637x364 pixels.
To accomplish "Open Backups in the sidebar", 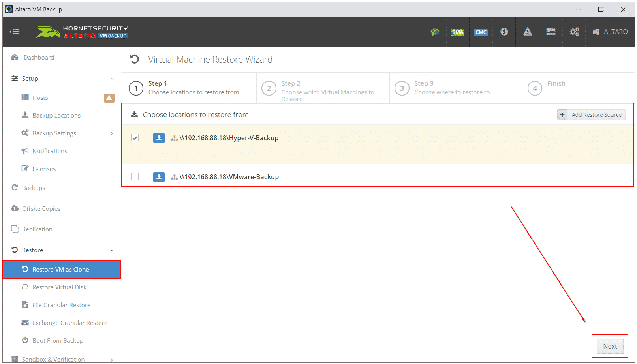I will coord(34,188).
